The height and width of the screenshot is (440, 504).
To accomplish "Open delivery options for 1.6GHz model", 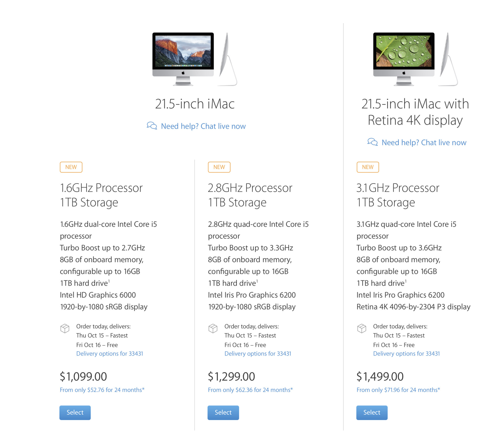I will (110, 354).
